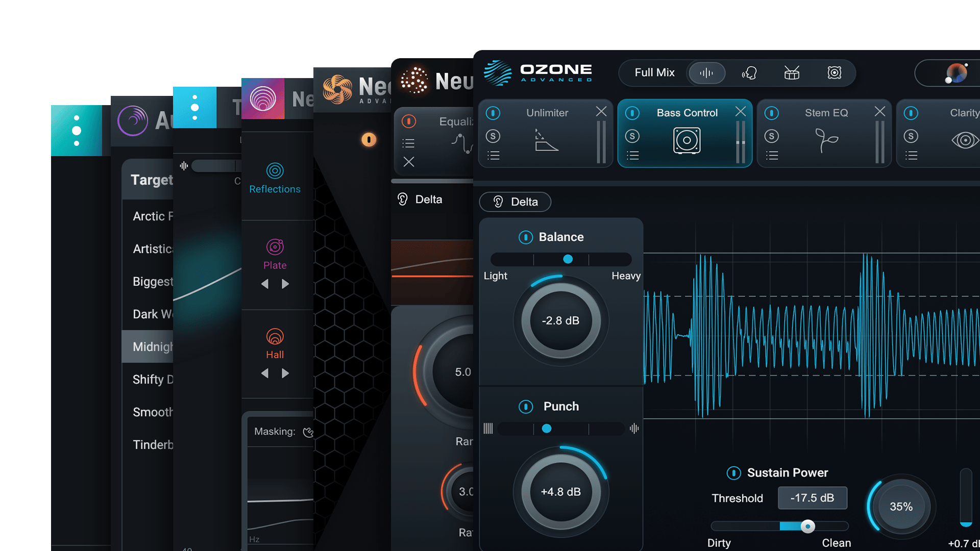Choose the Shifty target preset
The image size is (980, 551).
point(148,380)
